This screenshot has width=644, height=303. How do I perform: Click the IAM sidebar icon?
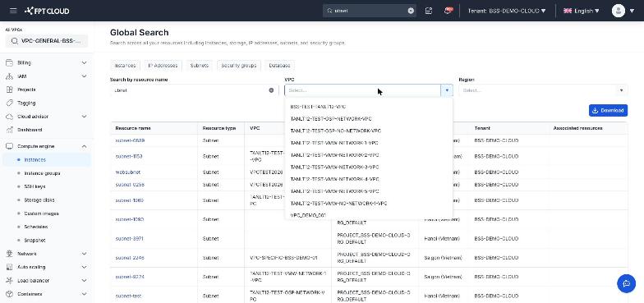(x=10, y=76)
